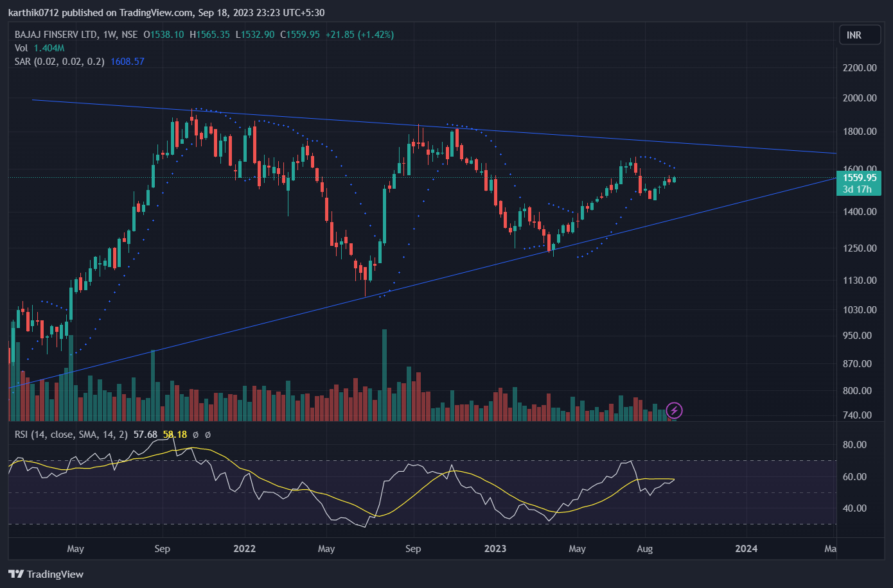893x588 pixels.
Task: Click the open price O1538.10 in header
Action: [164, 35]
